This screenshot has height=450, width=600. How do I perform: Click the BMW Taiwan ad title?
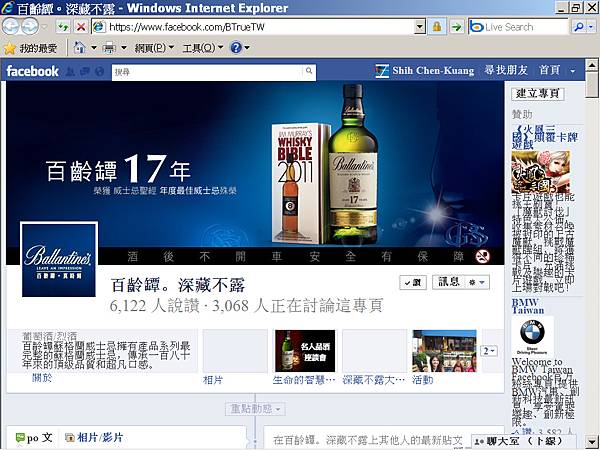pyautogui.click(x=528, y=306)
